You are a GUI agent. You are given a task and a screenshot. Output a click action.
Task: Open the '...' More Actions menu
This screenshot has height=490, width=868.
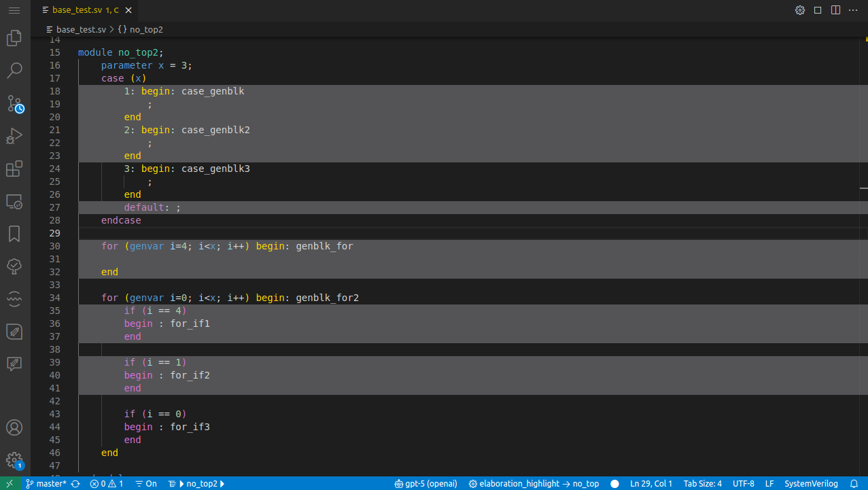pos(852,10)
